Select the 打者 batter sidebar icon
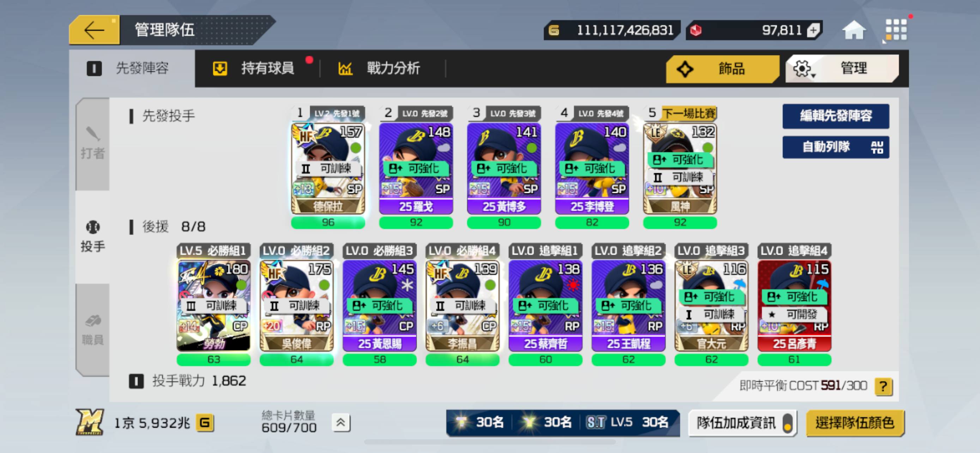The width and height of the screenshot is (980, 453). [92, 143]
